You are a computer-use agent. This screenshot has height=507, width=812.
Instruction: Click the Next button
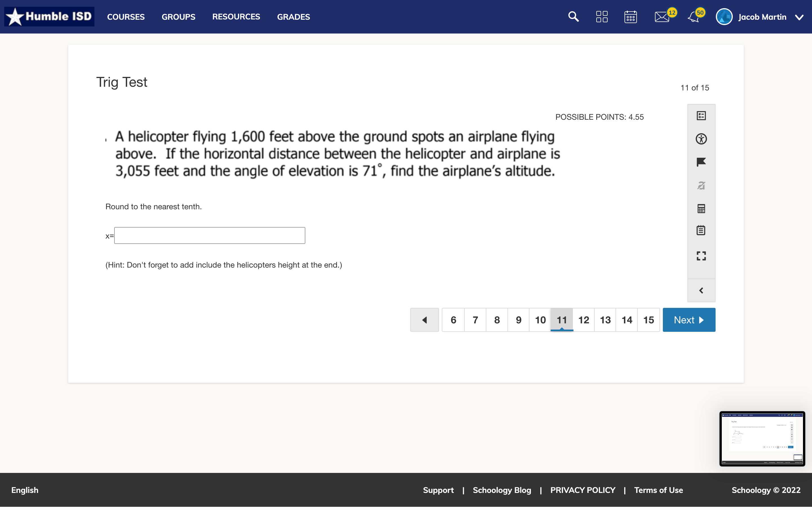689,320
